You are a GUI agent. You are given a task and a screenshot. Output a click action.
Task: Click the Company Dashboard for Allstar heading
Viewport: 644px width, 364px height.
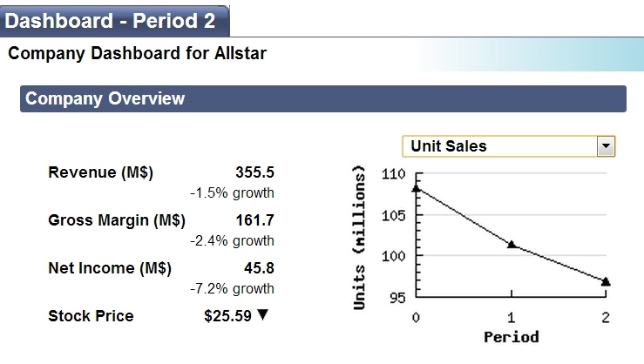137,53
